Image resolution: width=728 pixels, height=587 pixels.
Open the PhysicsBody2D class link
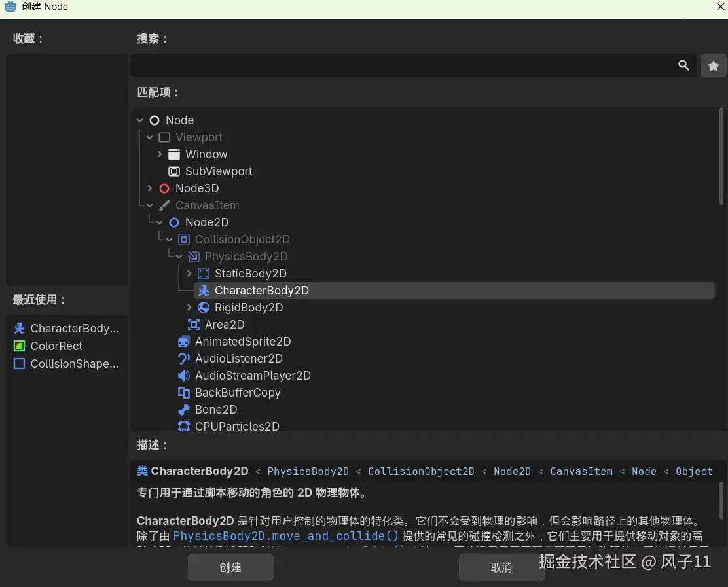tap(308, 471)
